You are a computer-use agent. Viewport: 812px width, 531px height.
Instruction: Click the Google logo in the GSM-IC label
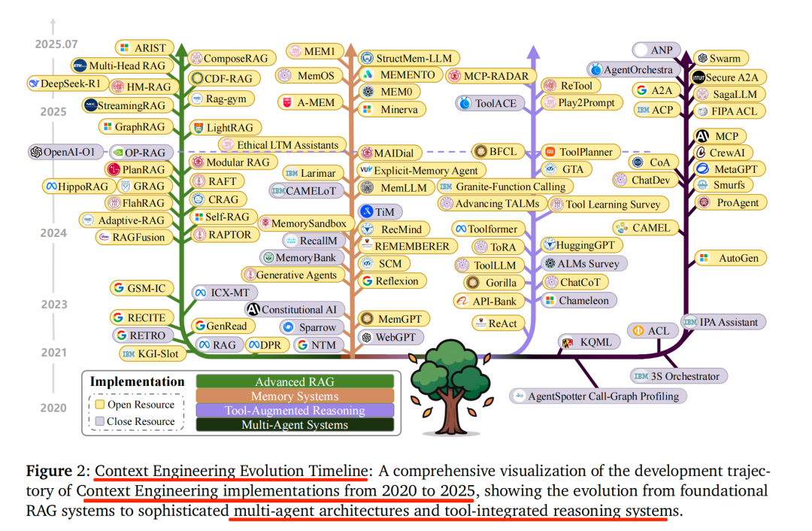pyautogui.click(x=119, y=287)
